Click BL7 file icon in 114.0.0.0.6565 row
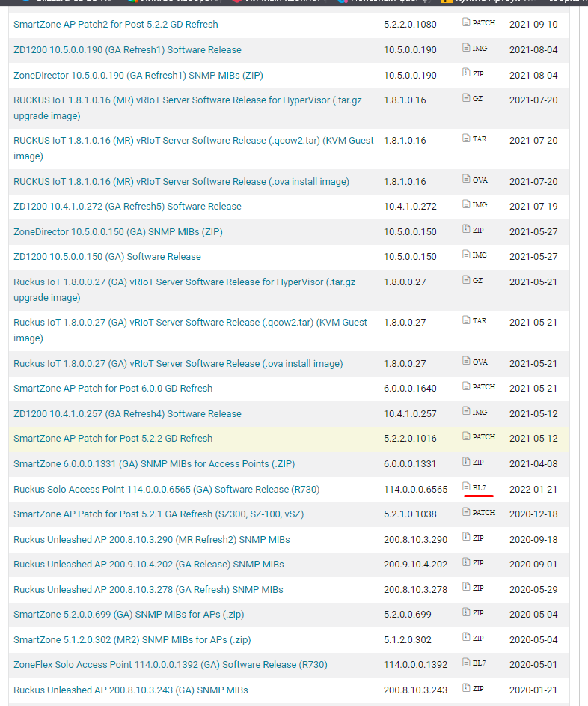Image resolution: width=588 pixels, height=706 pixels. [466, 487]
